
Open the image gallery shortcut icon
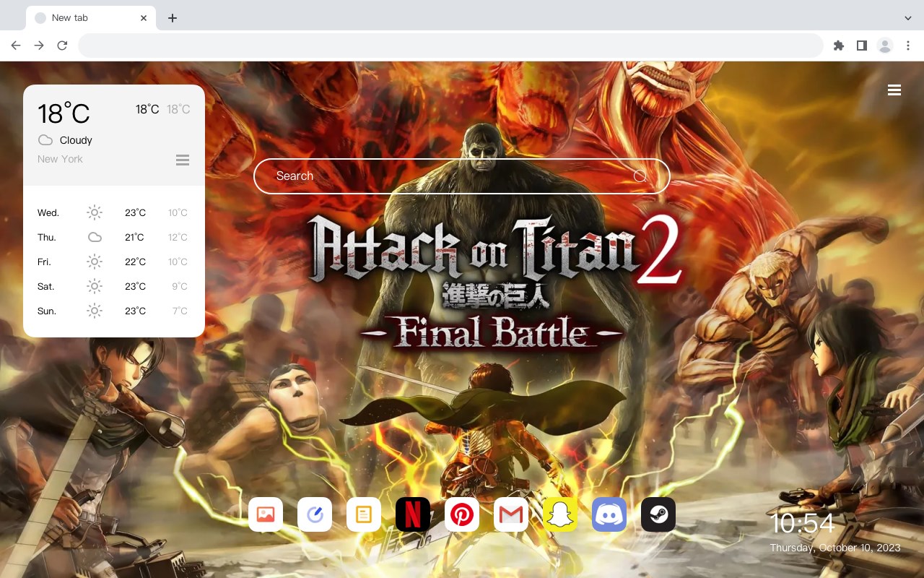266,514
